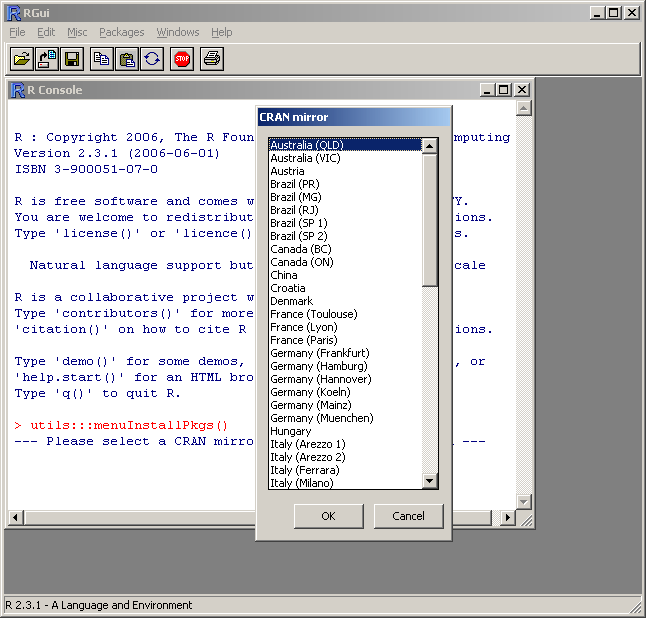Click the Load workspace toolbar icon
This screenshot has height=618, width=646.
click(47, 59)
